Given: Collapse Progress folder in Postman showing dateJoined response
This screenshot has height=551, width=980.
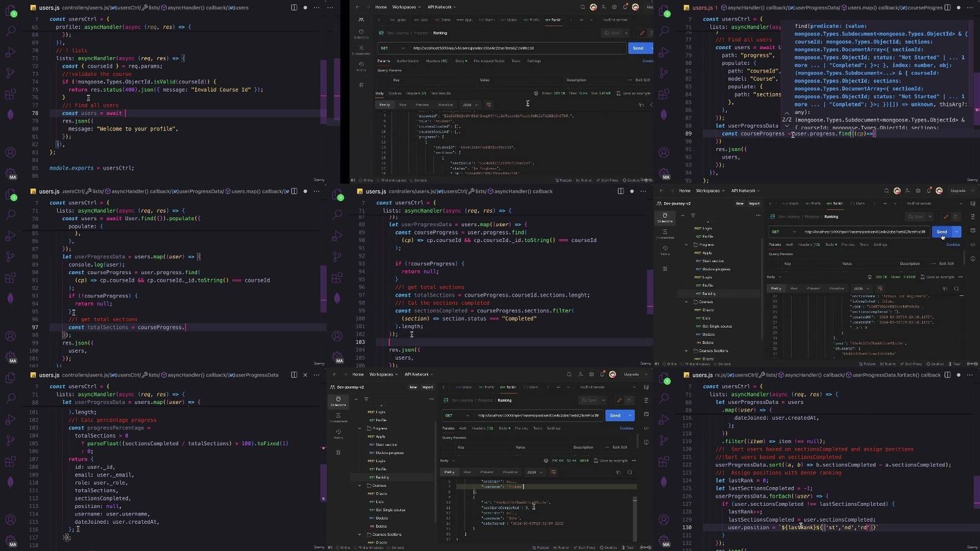Looking at the screenshot, I should pos(360,428).
